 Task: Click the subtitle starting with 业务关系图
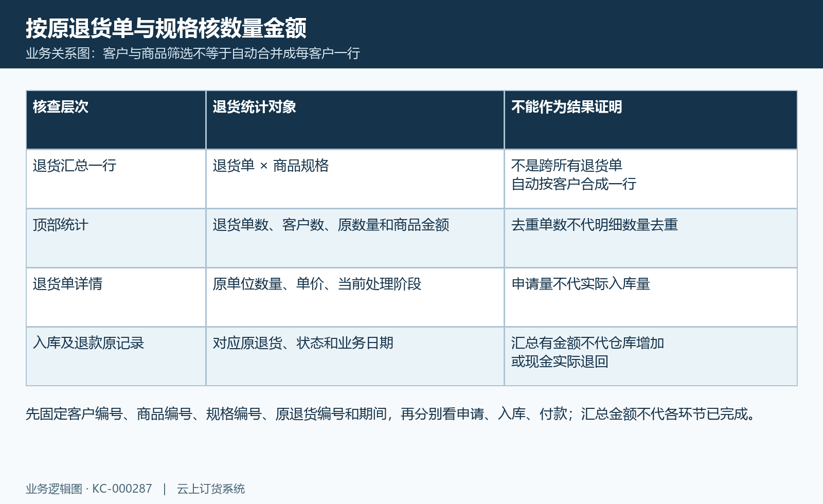193,53
